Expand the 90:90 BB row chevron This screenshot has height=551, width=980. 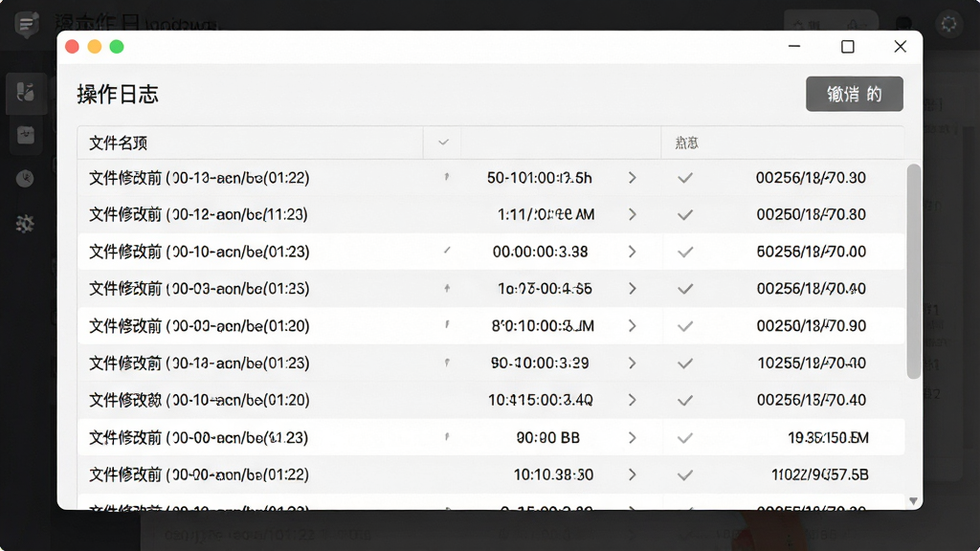click(x=632, y=438)
